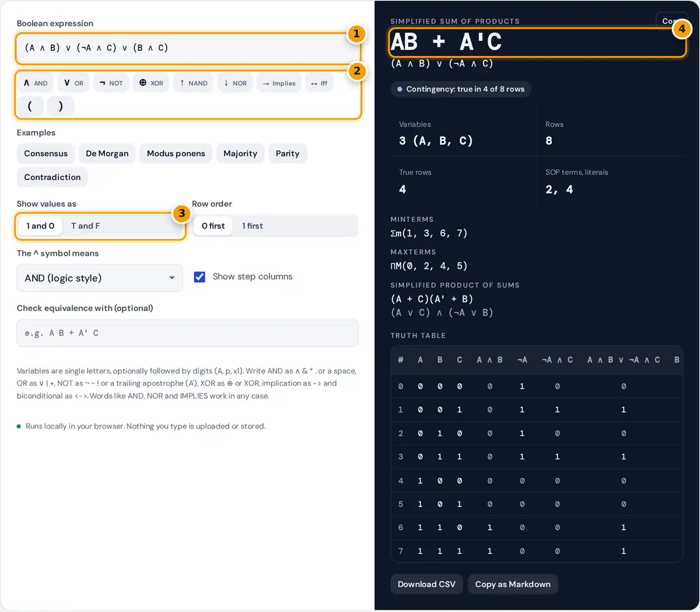Image resolution: width=700 pixels, height=612 pixels.
Task: Load the Consensus example
Action: [45, 154]
